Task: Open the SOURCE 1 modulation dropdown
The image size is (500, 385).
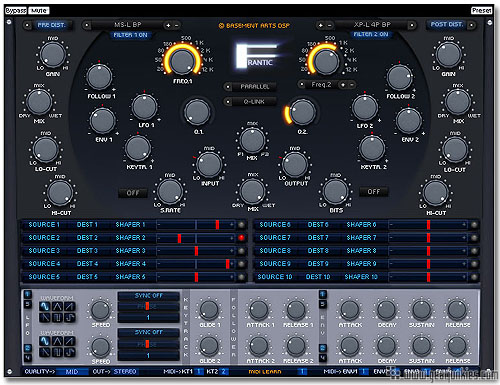Action: 44,225
